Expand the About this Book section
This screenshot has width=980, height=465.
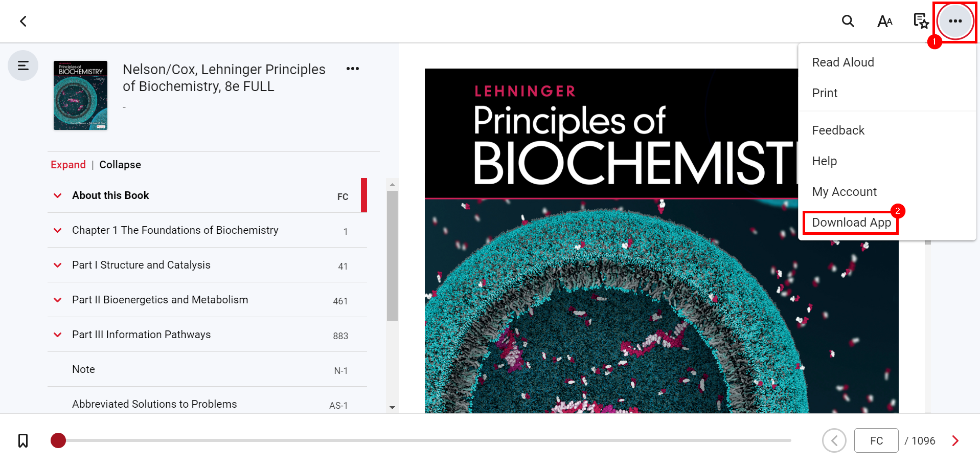point(58,195)
